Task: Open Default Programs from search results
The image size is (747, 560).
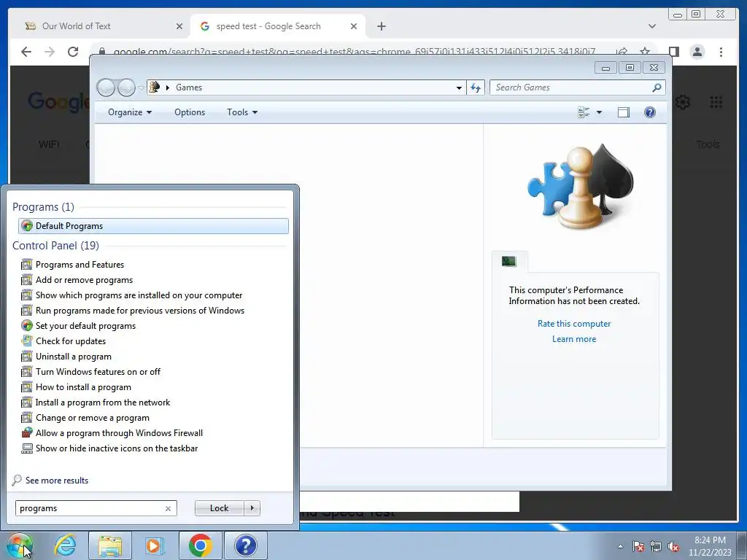Action: pos(153,226)
